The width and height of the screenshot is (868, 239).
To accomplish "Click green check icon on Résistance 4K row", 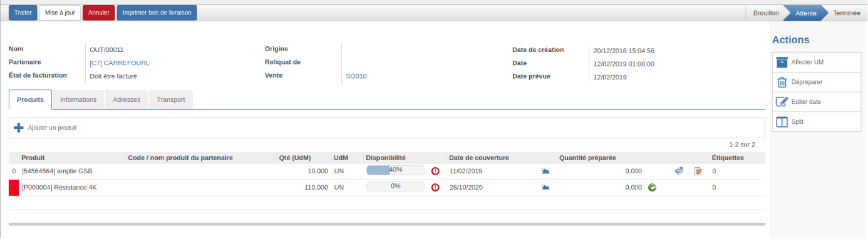I will pyautogui.click(x=652, y=187).
